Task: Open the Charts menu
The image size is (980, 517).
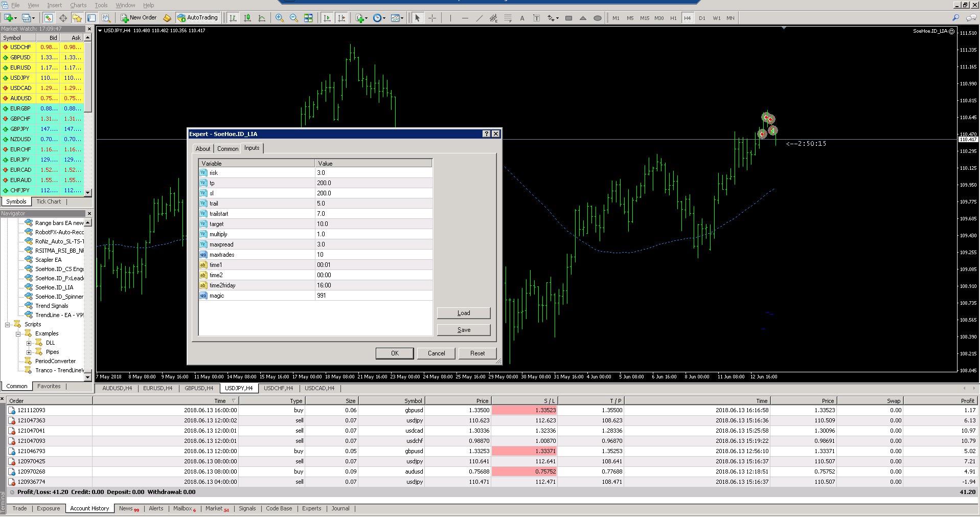Action: [78, 5]
